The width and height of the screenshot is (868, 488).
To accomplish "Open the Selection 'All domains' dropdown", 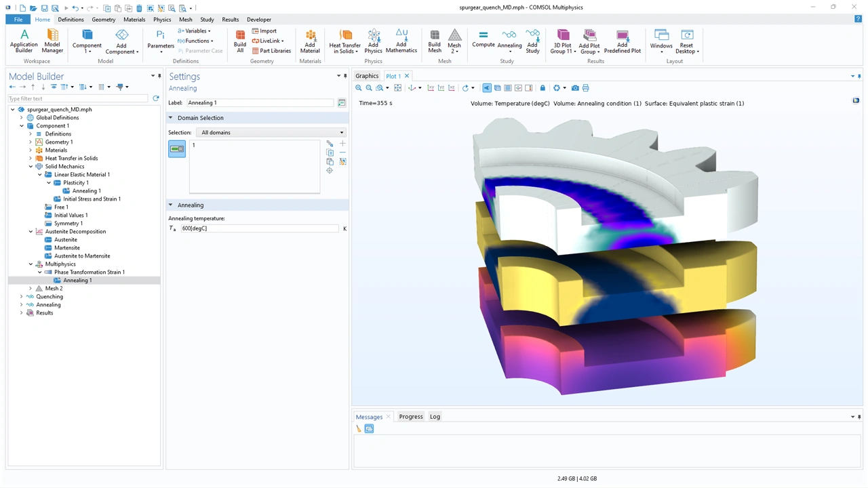I will coord(271,133).
